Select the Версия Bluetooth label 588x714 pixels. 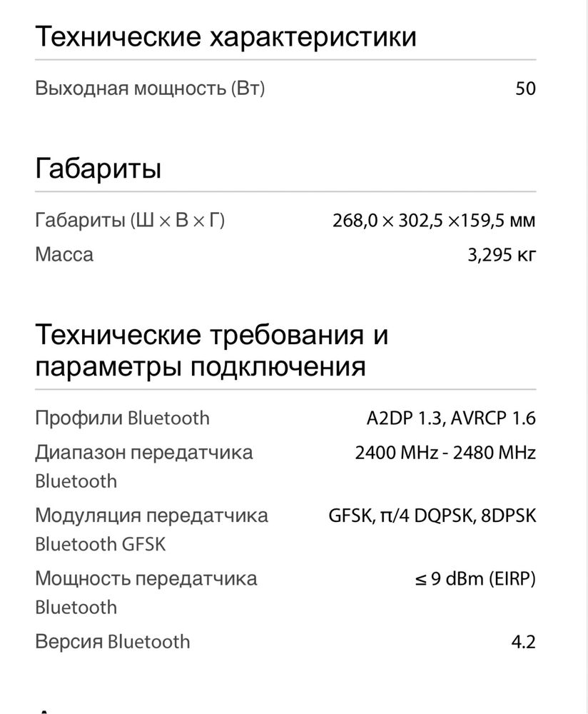tap(113, 642)
